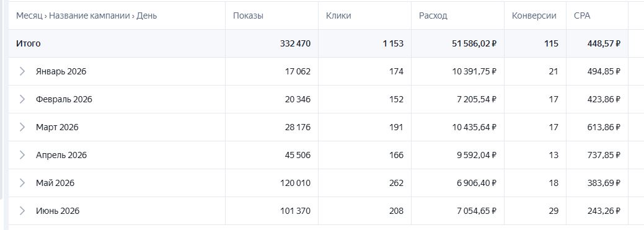
Task: Expand the Январь 2026 row
Action: pos(22,71)
